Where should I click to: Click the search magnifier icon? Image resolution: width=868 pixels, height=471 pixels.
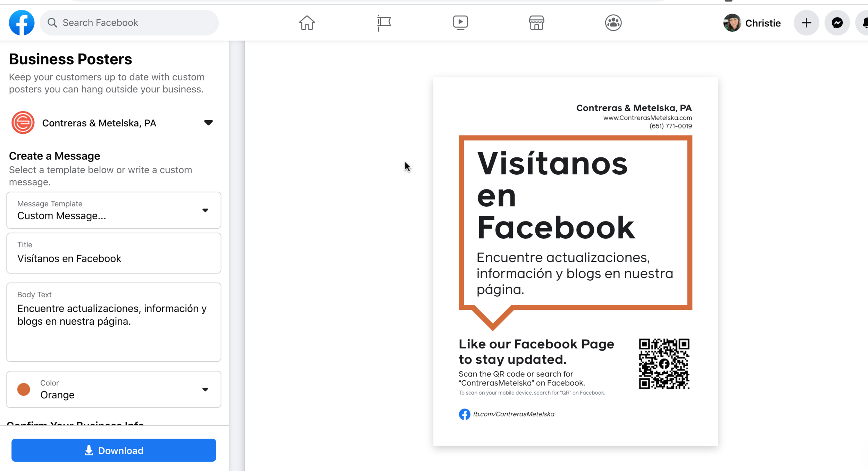coord(52,23)
